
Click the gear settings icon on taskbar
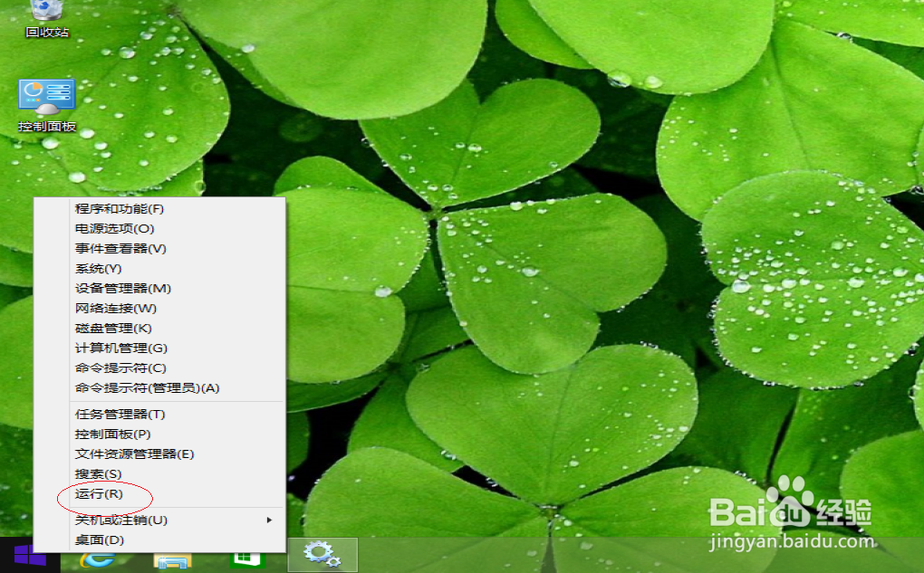coord(322,555)
